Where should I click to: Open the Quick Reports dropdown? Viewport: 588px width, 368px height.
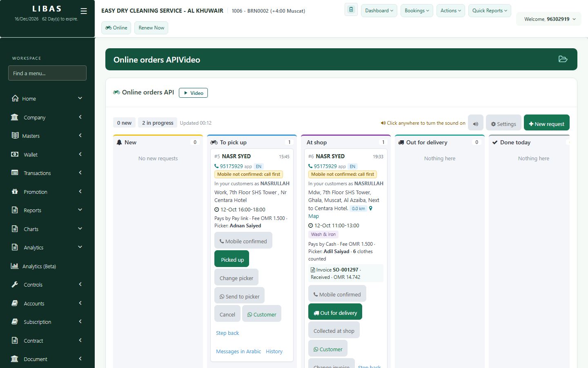pyautogui.click(x=490, y=11)
